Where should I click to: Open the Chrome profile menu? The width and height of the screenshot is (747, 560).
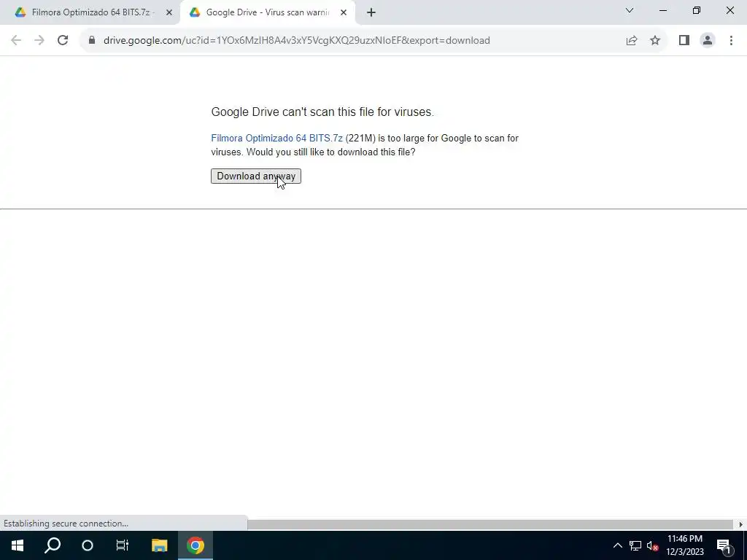(x=708, y=41)
